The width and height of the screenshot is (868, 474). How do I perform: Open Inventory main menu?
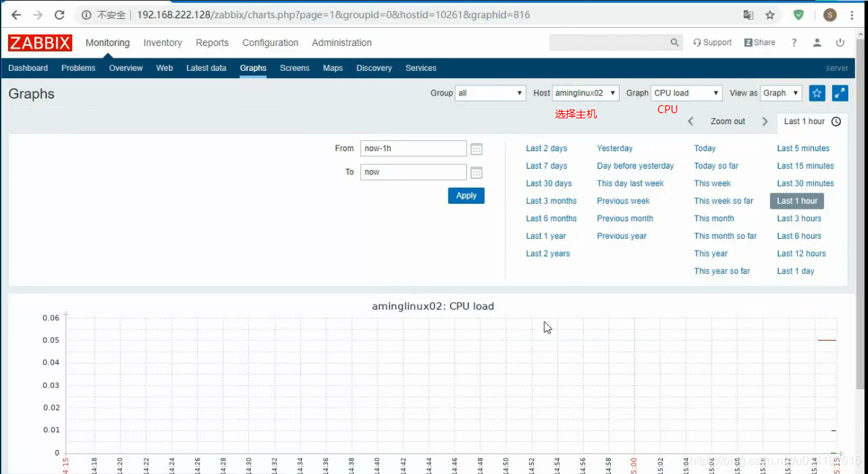tap(162, 42)
